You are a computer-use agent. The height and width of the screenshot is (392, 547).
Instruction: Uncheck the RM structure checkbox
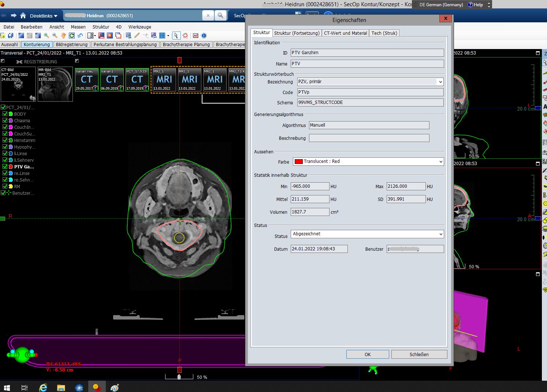5,186
